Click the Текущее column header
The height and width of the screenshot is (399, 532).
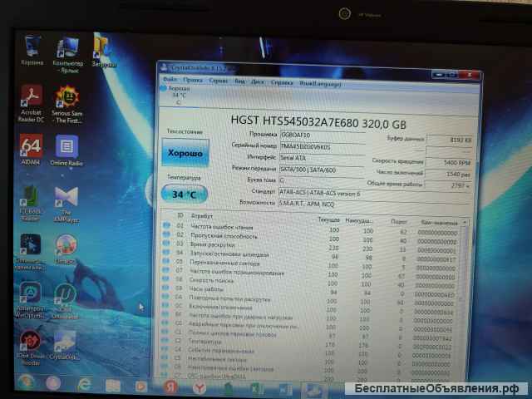(329, 219)
